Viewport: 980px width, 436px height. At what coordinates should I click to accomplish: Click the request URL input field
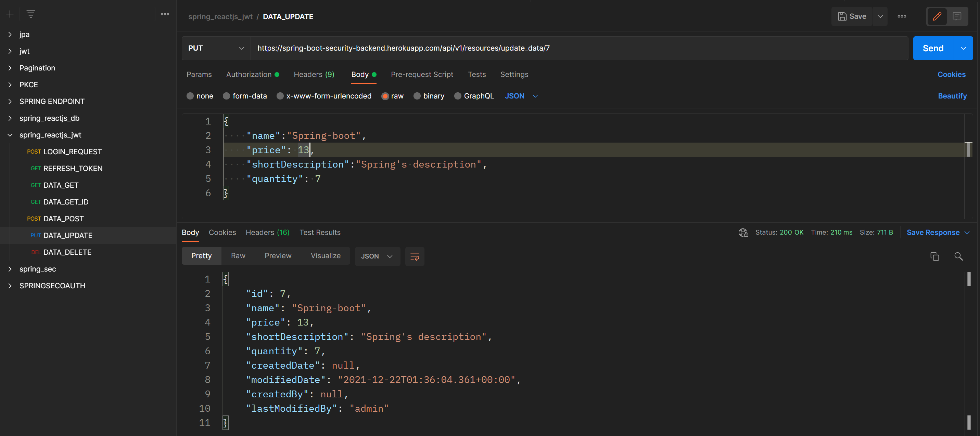tap(579, 48)
